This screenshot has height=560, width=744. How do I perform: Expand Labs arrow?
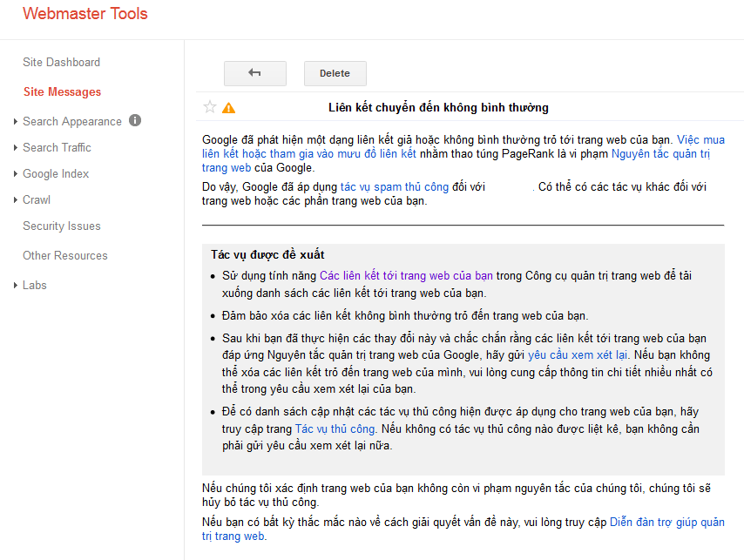pyautogui.click(x=16, y=285)
